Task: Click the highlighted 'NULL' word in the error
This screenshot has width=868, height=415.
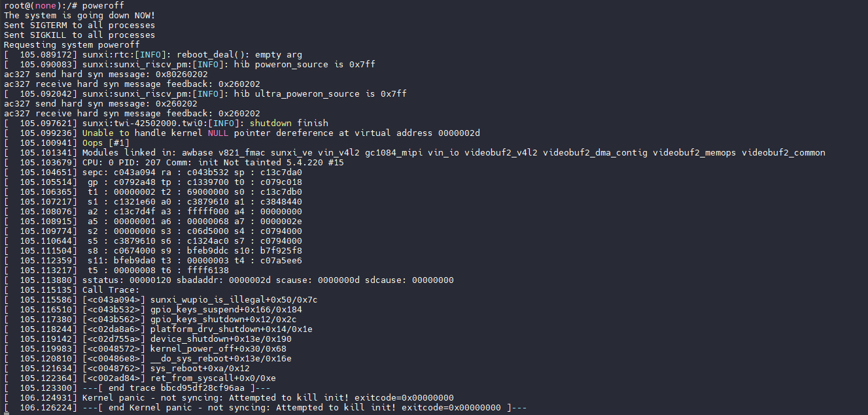Action: point(218,133)
